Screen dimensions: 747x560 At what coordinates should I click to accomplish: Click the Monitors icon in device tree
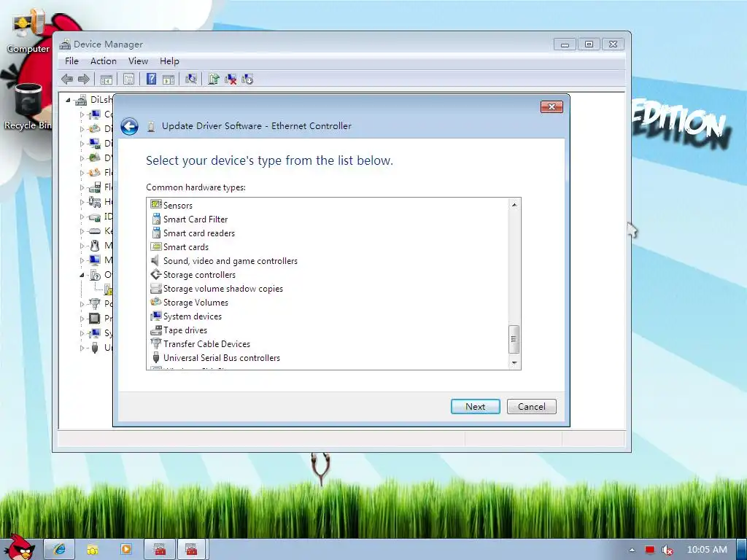(95, 260)
